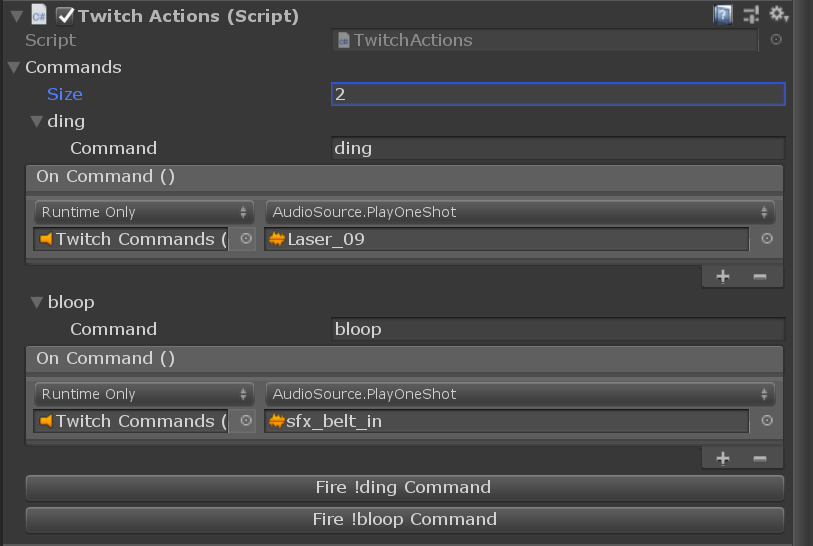Click the bloop On Command () header
Screen dimensions: 813x546
pyautogui.click(x=404, y=359)
